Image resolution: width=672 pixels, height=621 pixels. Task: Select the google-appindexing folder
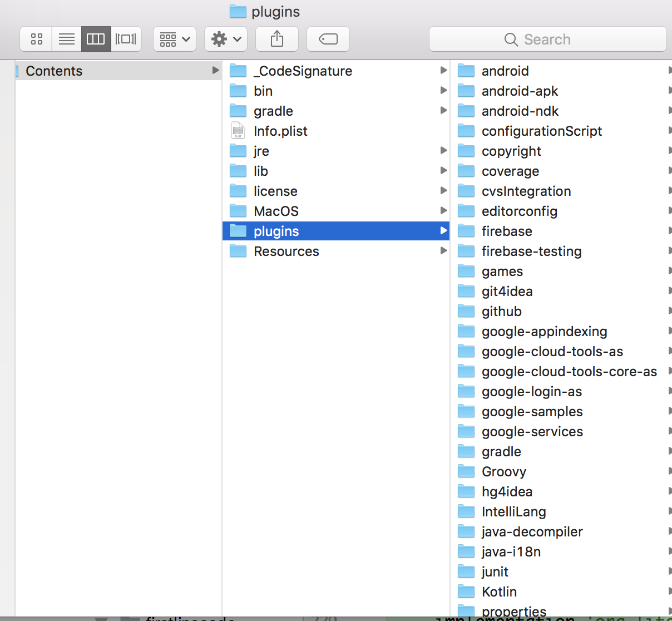(561, 331)
